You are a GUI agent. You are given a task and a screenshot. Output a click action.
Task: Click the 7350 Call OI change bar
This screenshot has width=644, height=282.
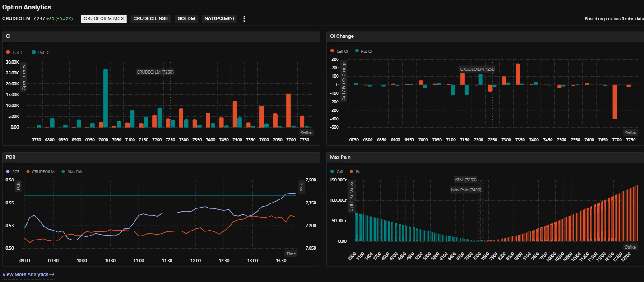[x=518, y=74]
